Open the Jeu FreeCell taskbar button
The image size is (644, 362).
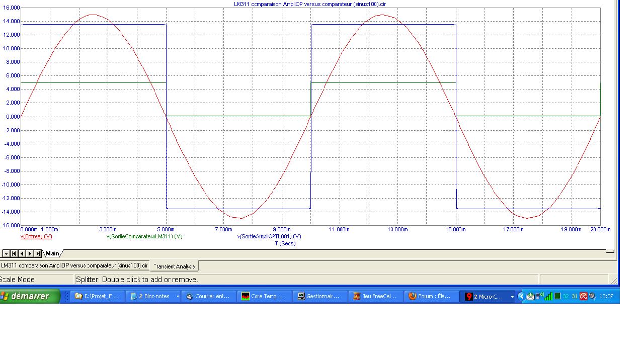pos(375,297)
